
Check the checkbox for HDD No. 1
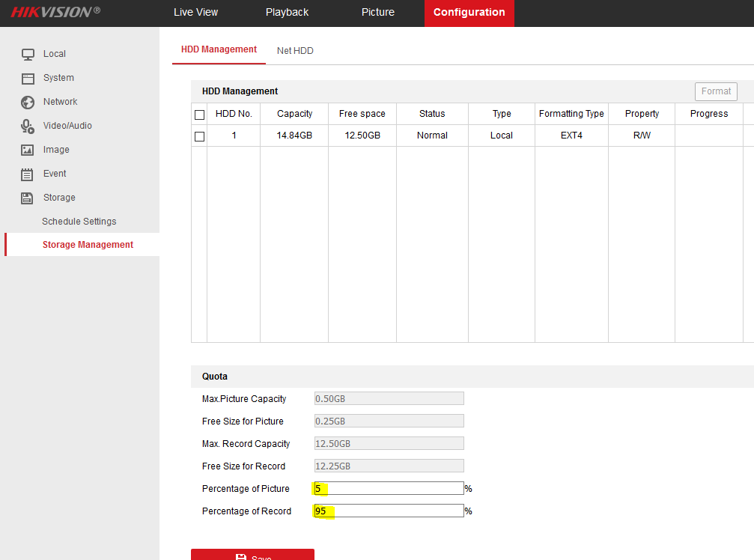(x=199, y=136)
